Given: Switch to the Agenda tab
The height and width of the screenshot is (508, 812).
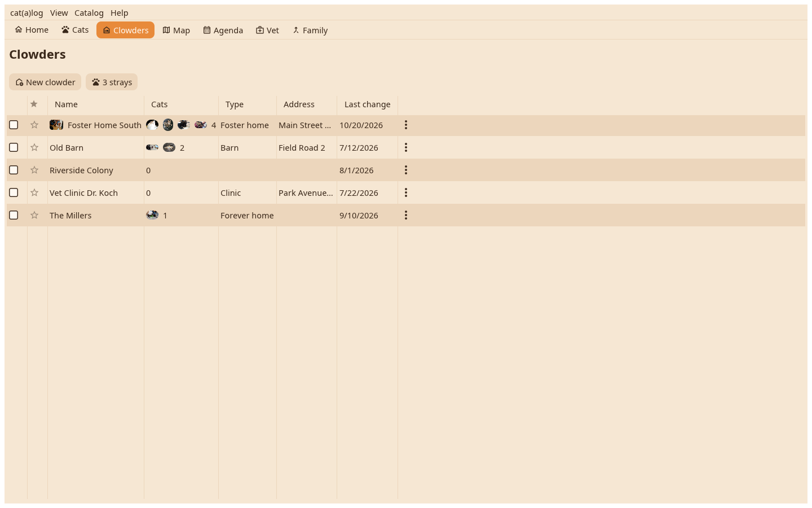Looking at the screenshot, I should tap(223, 30).
